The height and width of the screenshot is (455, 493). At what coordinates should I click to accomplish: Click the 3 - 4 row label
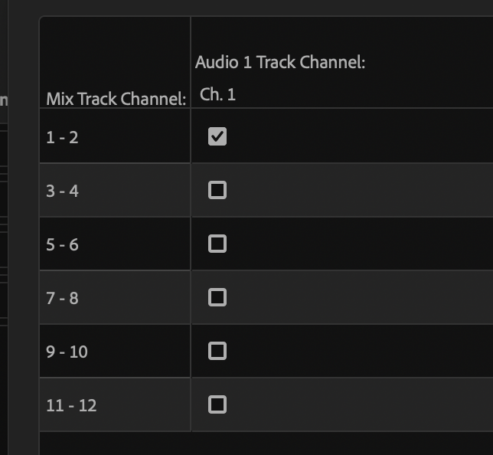(62, 191)
